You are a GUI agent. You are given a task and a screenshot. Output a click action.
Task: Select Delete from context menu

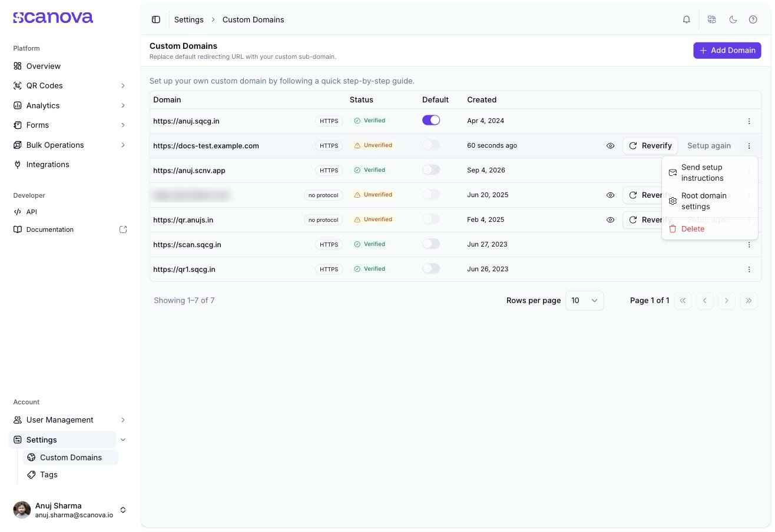(x=710, y=229)
